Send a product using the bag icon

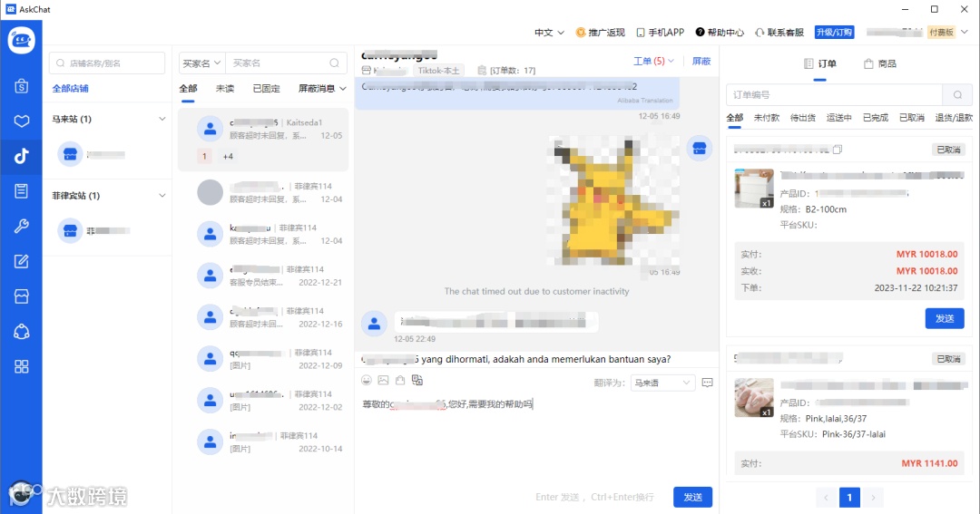[400, 381]
